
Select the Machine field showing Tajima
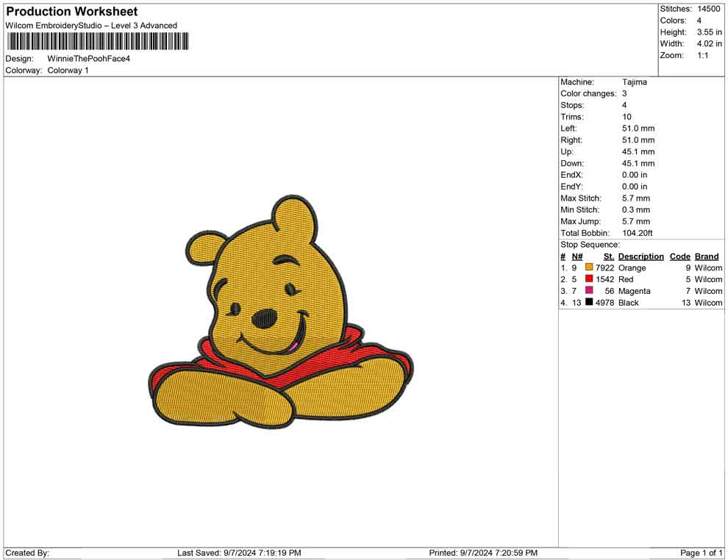pos(635,82)
